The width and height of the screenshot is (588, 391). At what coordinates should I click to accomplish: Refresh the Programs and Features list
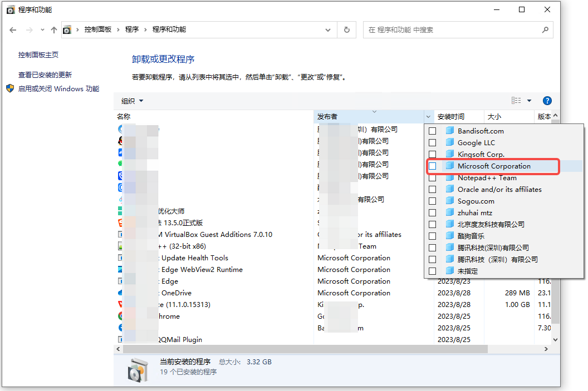pos(347,29)
